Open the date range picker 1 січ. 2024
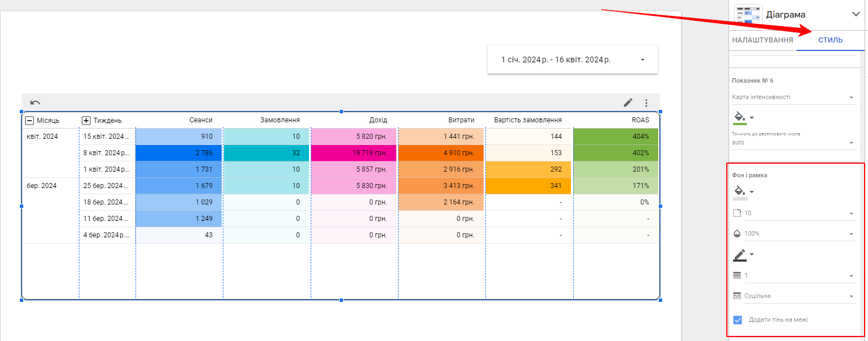The width and height of the screenshot is (868, 341). pyautogui.click(x=573, y=59)
